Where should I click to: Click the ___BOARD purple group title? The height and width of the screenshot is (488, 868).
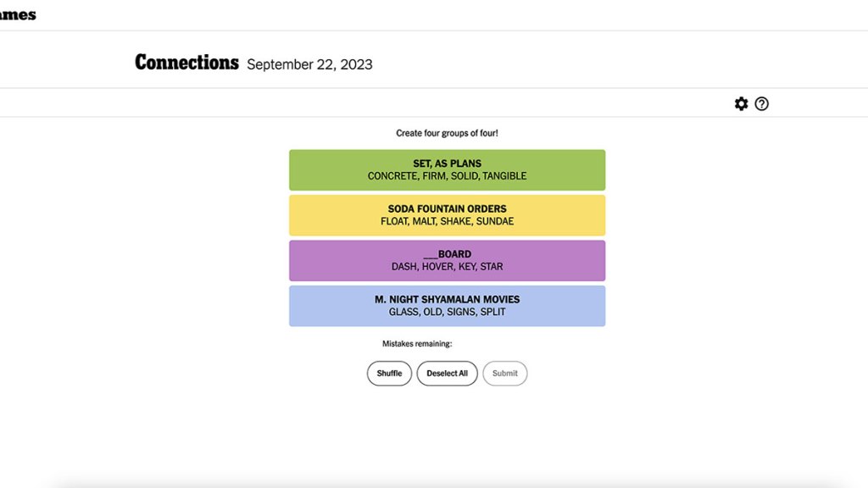point(447,254)
